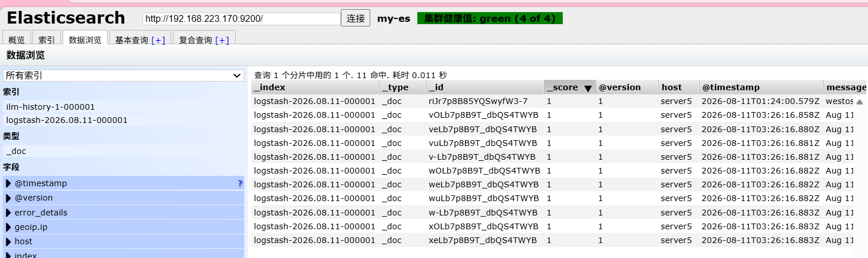Open the document with id wOLb7p8B9T_dbQS4TWYB
868x258 pixels.
(485, 171)
